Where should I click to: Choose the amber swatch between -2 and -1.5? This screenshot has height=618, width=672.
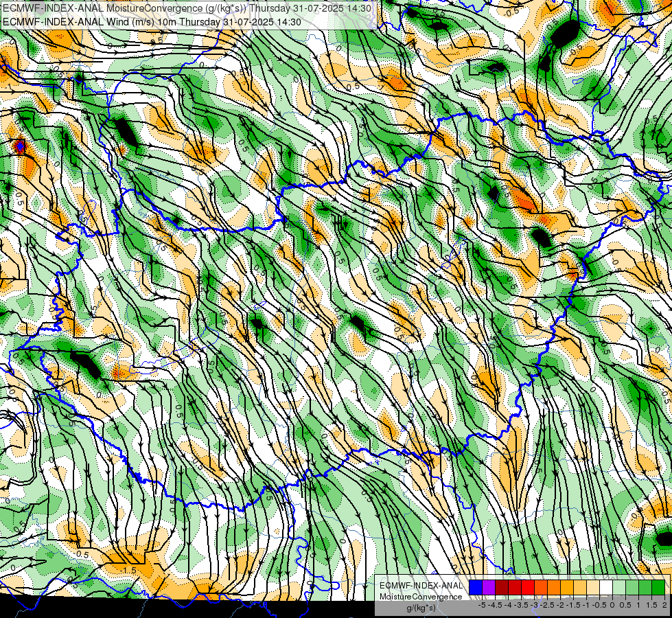point(567,588)
